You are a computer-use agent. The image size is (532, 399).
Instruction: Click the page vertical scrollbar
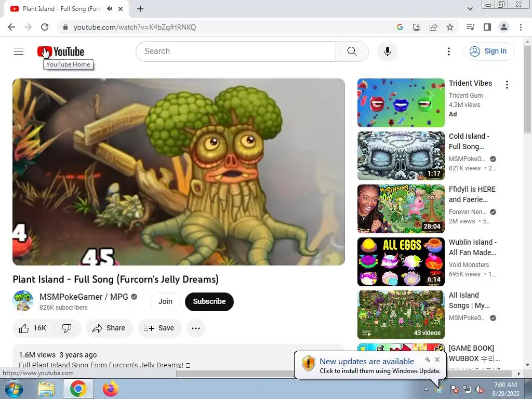(x=528, y=89)
